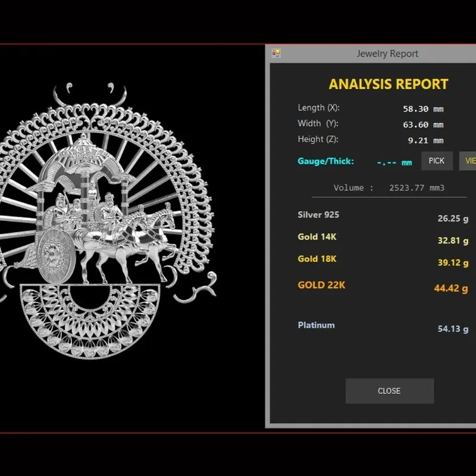Click the Gauge/Thick value field
Image resolution: width=476 pixels, height=476 pixels.
tap(394, 162)
